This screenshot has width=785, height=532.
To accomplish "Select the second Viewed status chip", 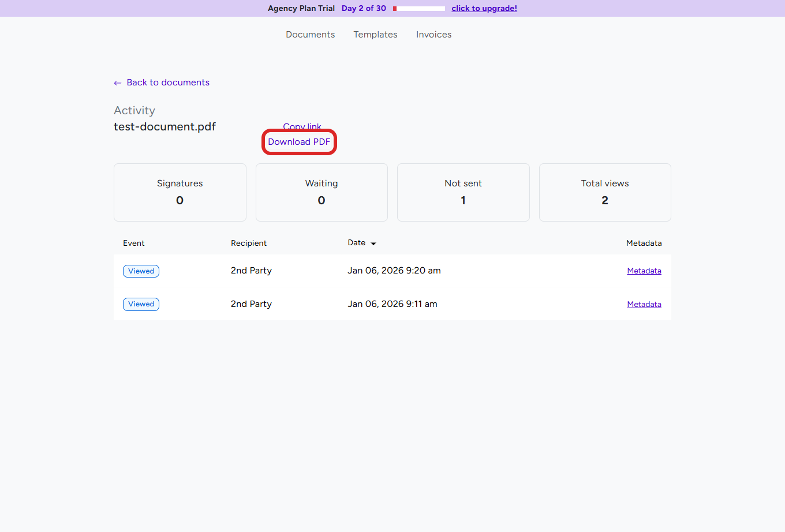I will tap(141, 304).
